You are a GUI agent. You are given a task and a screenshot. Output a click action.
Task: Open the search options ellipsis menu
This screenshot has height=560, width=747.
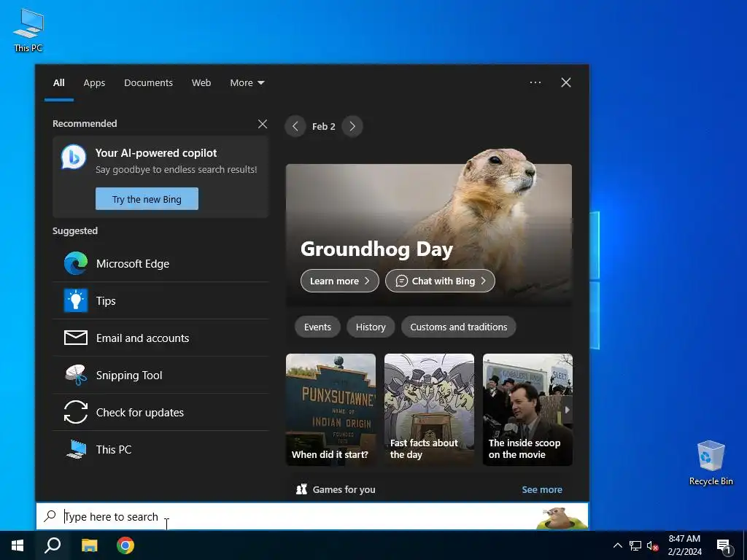click(535, 82)
